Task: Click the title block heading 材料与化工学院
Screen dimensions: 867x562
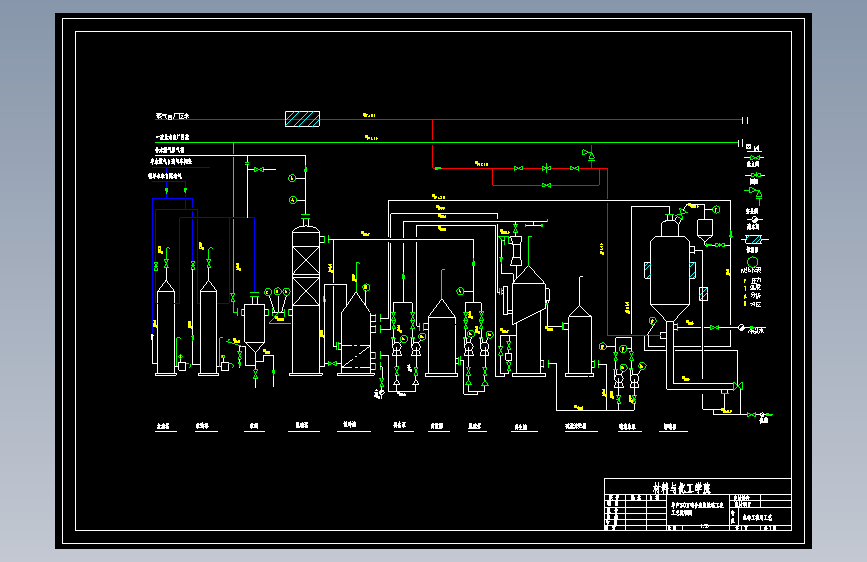Action: coord(681,488)
